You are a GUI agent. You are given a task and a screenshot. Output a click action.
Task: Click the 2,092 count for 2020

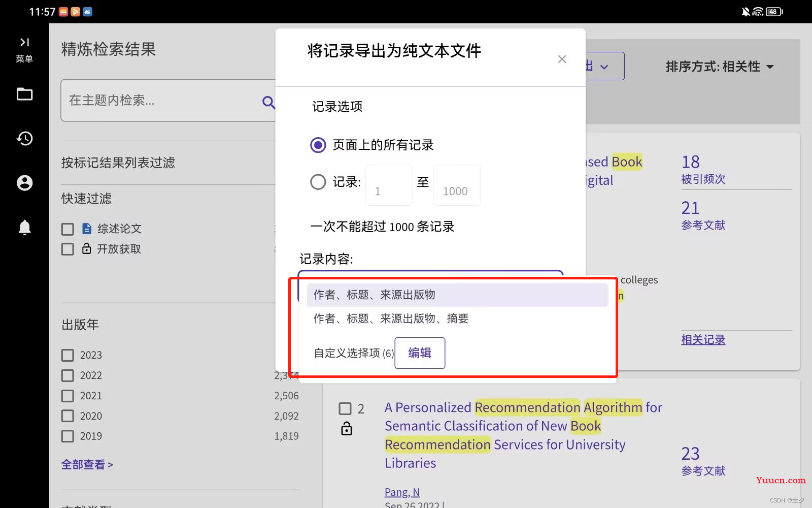[x=286, y=416]
